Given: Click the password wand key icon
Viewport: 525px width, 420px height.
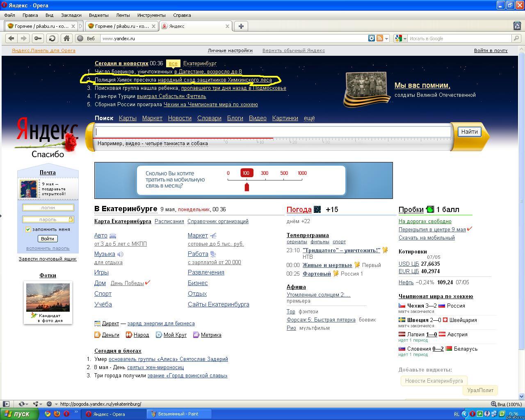Looking at the screenshot, I should [x=38, y=38].
